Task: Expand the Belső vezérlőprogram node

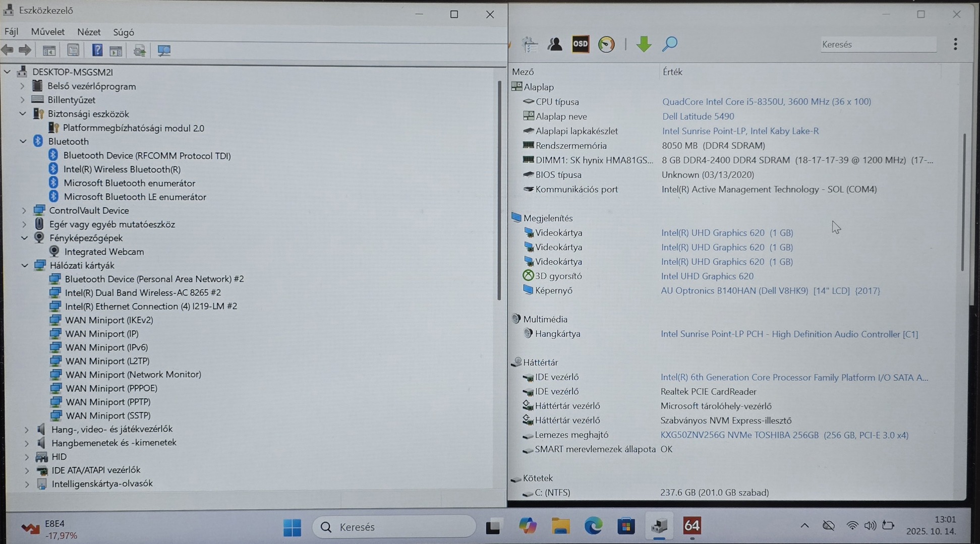Action: tap(22, 86)
